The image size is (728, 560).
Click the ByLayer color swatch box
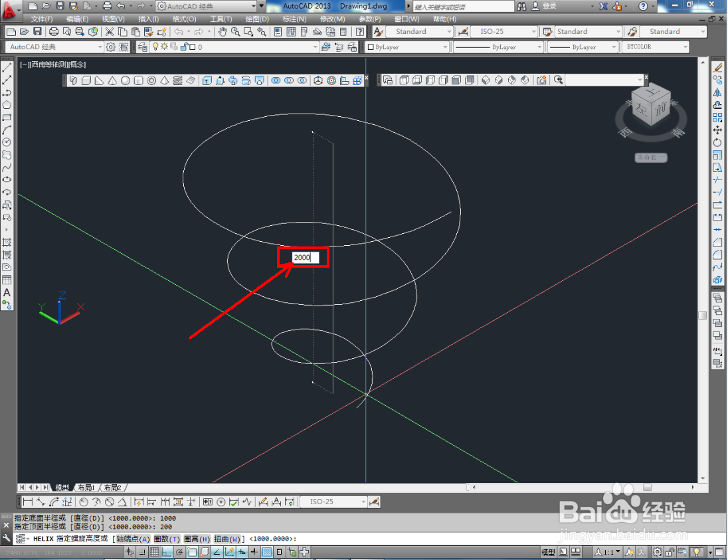pos(371,47)
